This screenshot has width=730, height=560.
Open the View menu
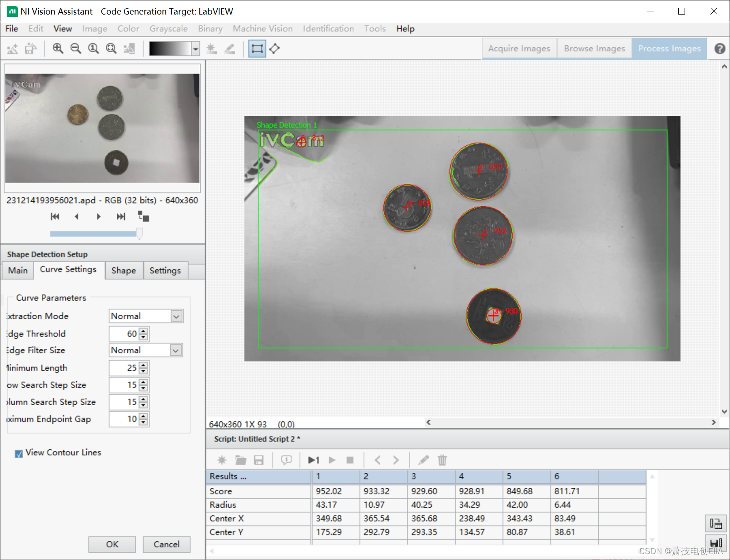(x=63, y=29)
